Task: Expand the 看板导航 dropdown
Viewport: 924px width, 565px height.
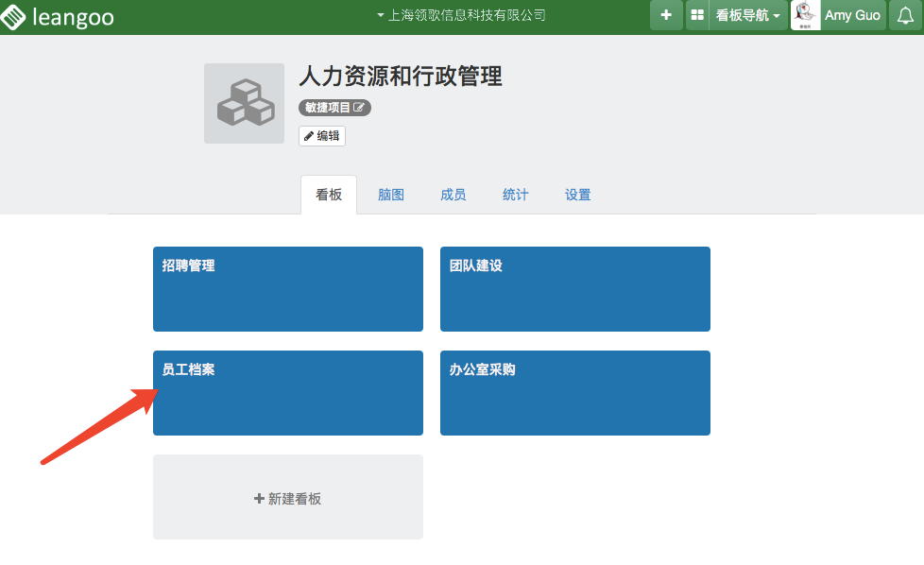Action: click(x=748, y=16)
